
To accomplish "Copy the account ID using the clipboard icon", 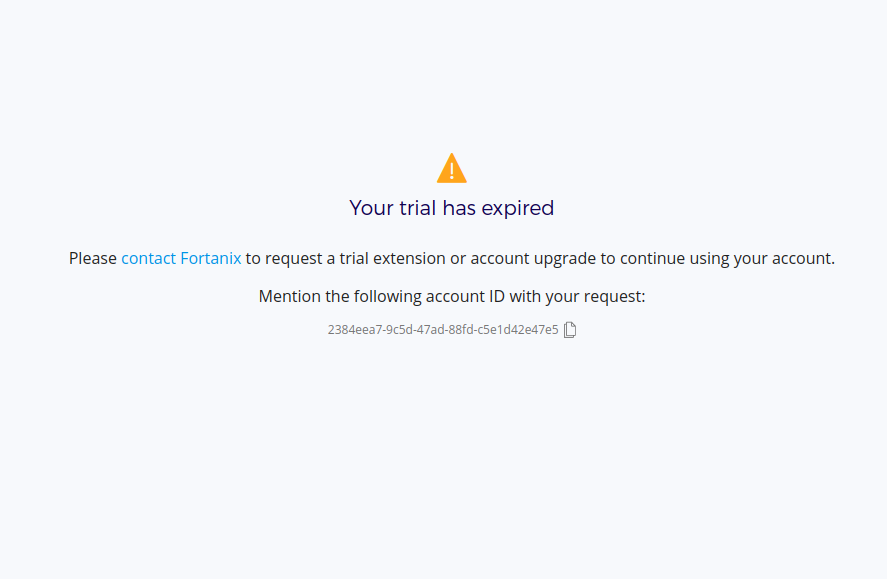I will [570, 330].
